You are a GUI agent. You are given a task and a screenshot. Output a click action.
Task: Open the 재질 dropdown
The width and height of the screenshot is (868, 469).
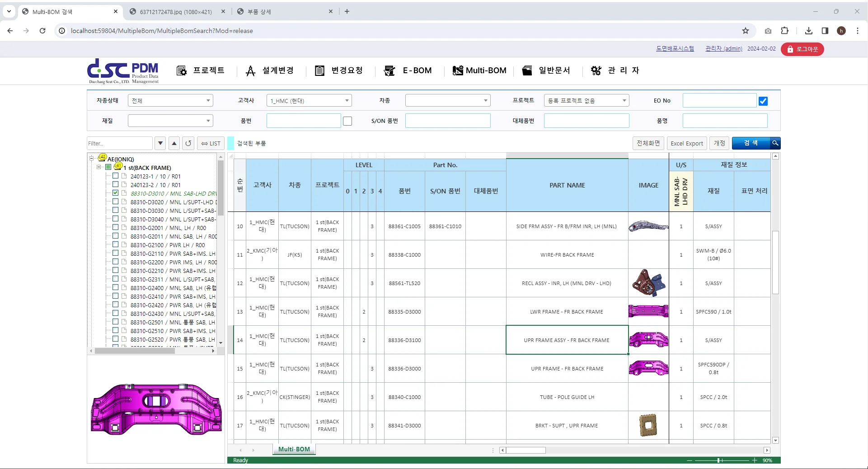170,121
